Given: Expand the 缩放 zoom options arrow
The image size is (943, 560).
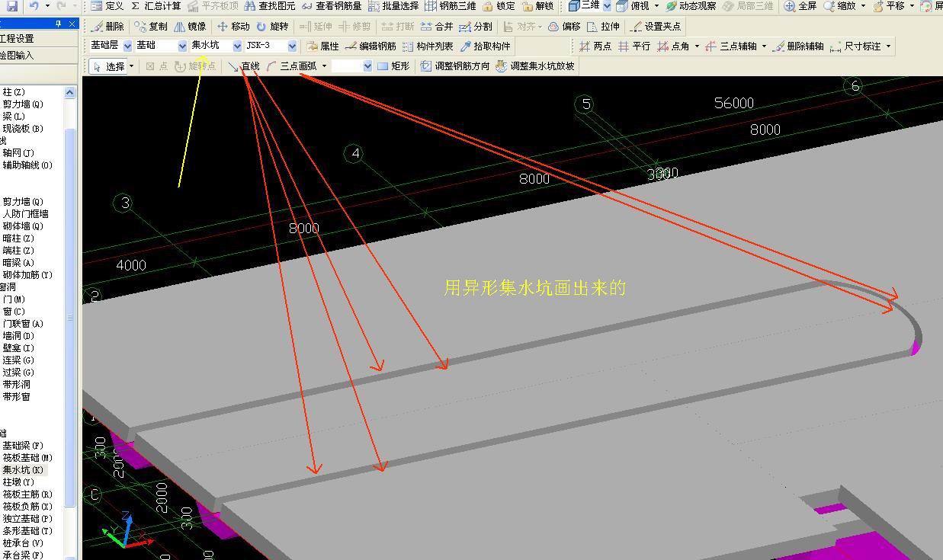Looking at the screenshot, I should 862,5.
